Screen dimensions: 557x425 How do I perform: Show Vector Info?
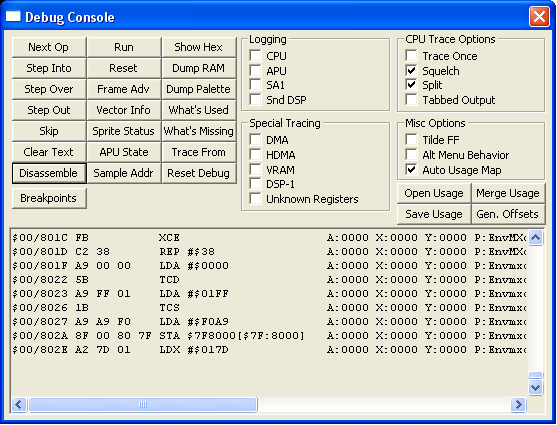[124, 110]
